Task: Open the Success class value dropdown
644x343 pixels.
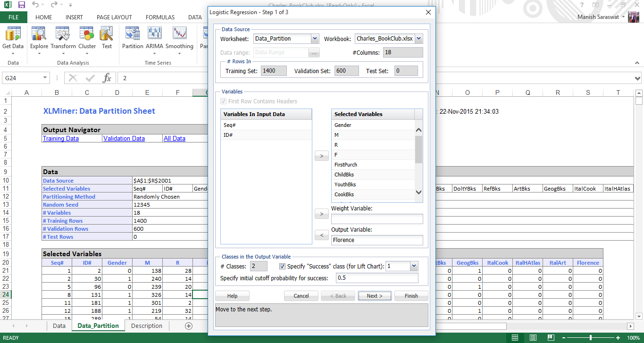Action: pos(414,266)
